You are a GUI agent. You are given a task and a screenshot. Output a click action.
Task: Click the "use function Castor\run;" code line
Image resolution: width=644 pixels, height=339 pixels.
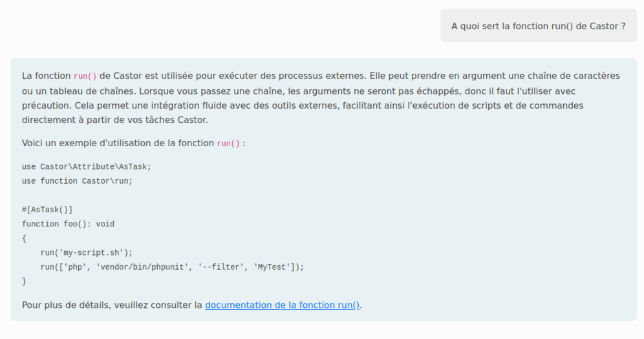tap(77, 180)
